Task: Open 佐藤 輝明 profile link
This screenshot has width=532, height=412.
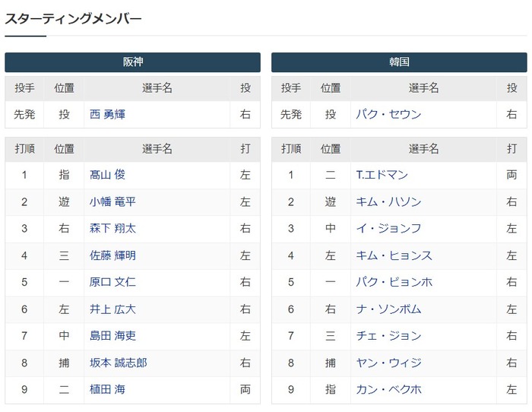Action: [x=112, y=255]
